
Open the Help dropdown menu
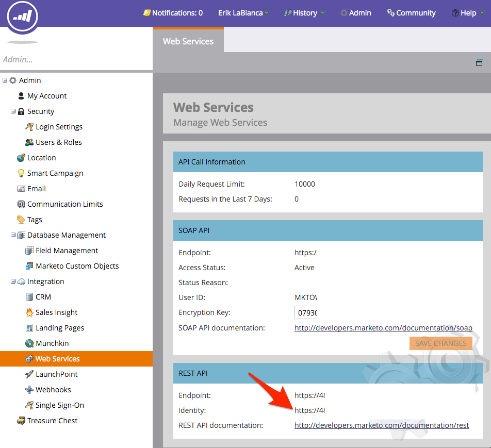click(467, 13)
